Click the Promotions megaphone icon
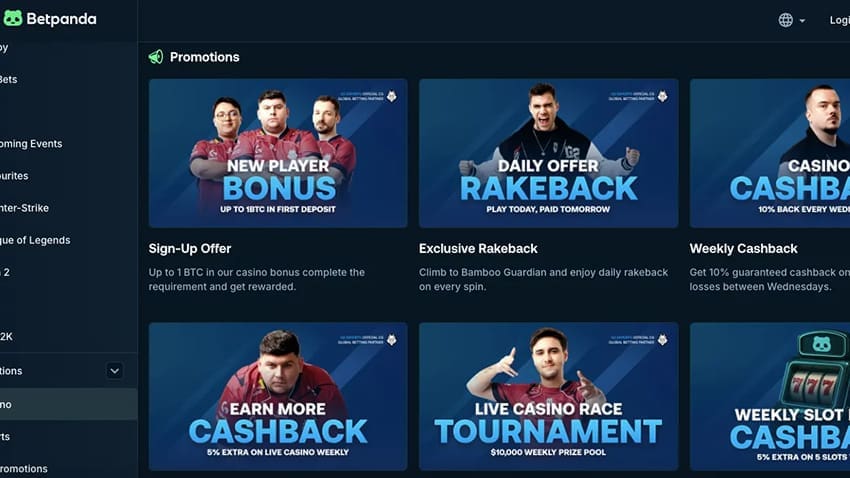 tap(156, 57)
